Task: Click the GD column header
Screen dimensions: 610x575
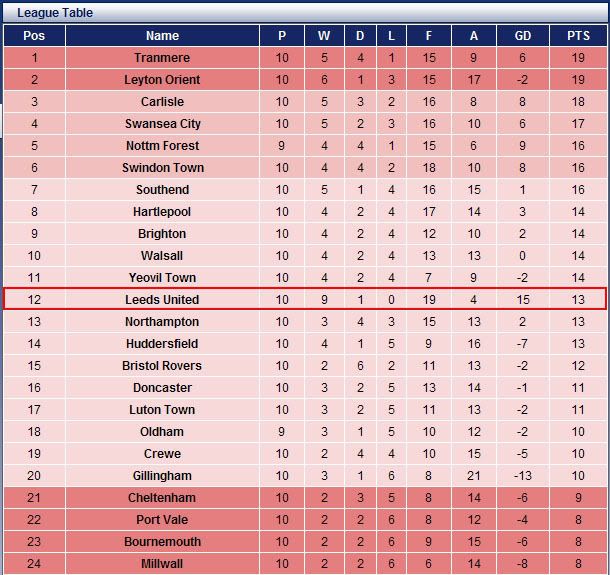Action: point(523,36)
